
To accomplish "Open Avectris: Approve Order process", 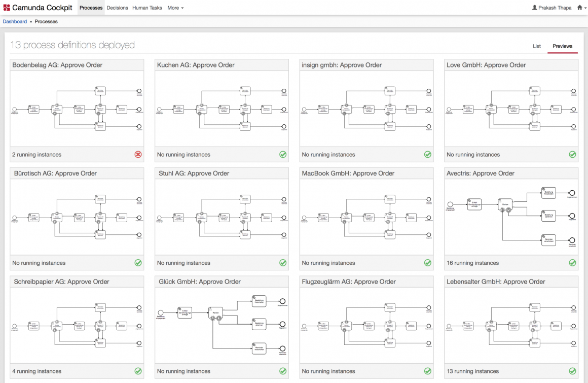I will 480,173.
